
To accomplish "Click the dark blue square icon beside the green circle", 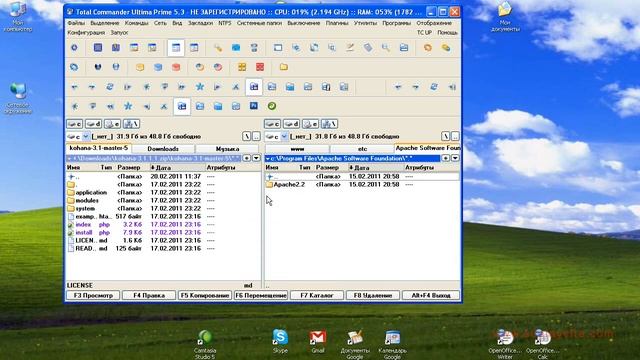I will point(254,106).
